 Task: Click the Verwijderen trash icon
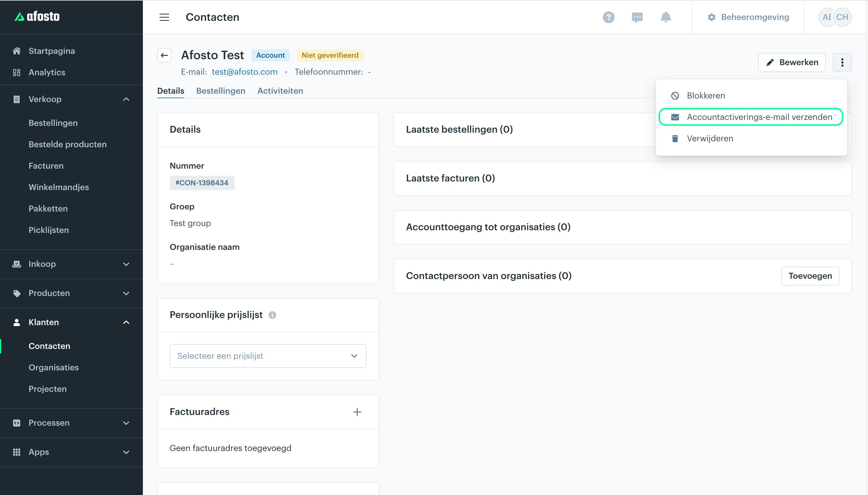tap(675, 139)
